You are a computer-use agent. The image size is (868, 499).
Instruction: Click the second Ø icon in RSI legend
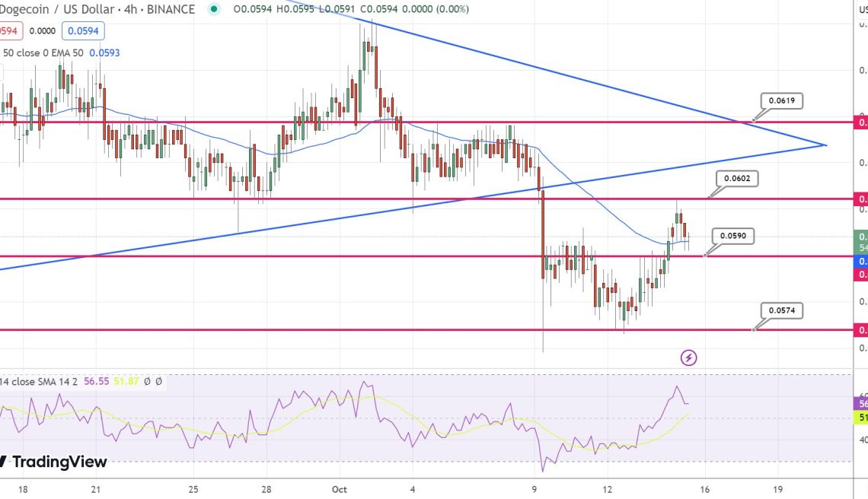pyautogui.click(x=159, y=381)
